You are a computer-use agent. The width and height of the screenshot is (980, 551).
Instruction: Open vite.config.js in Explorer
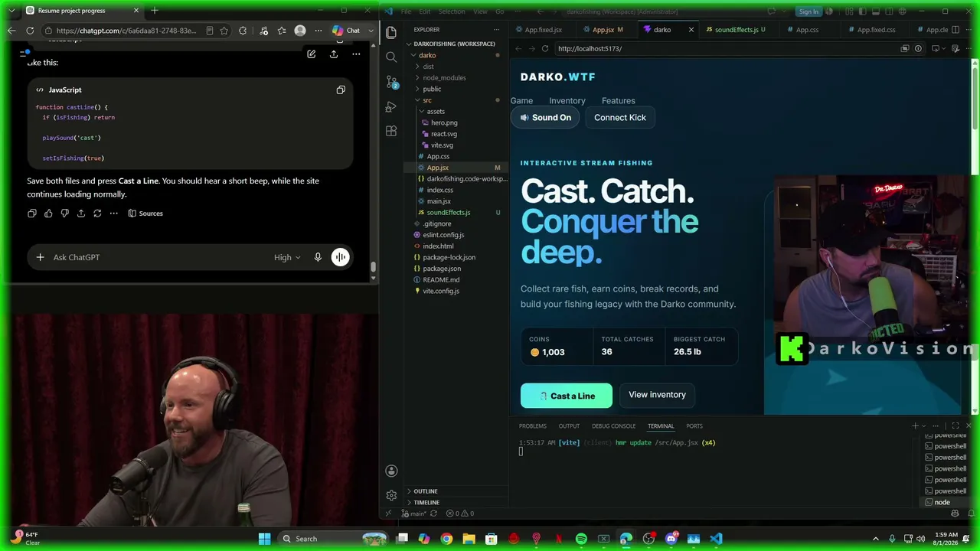point(441,291)
